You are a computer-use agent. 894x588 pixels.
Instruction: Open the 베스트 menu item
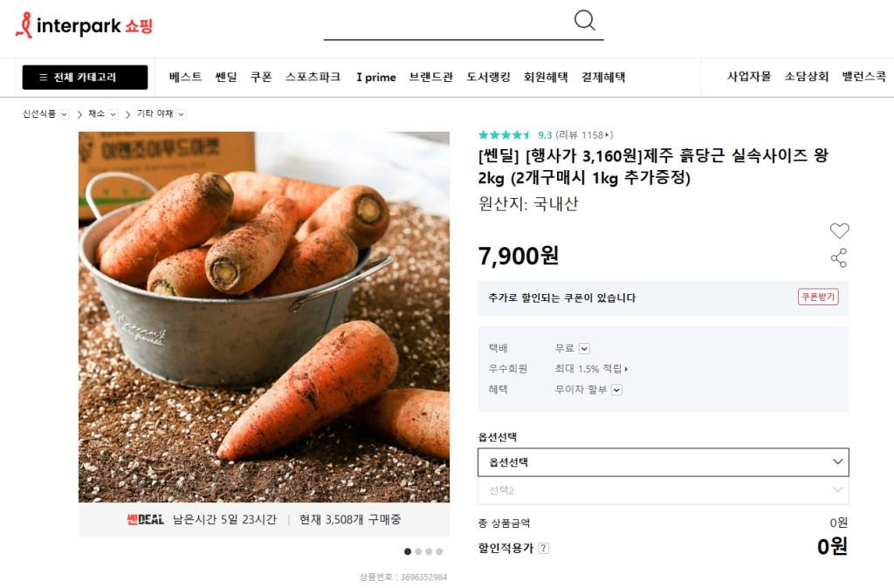[x=185, y=77]
